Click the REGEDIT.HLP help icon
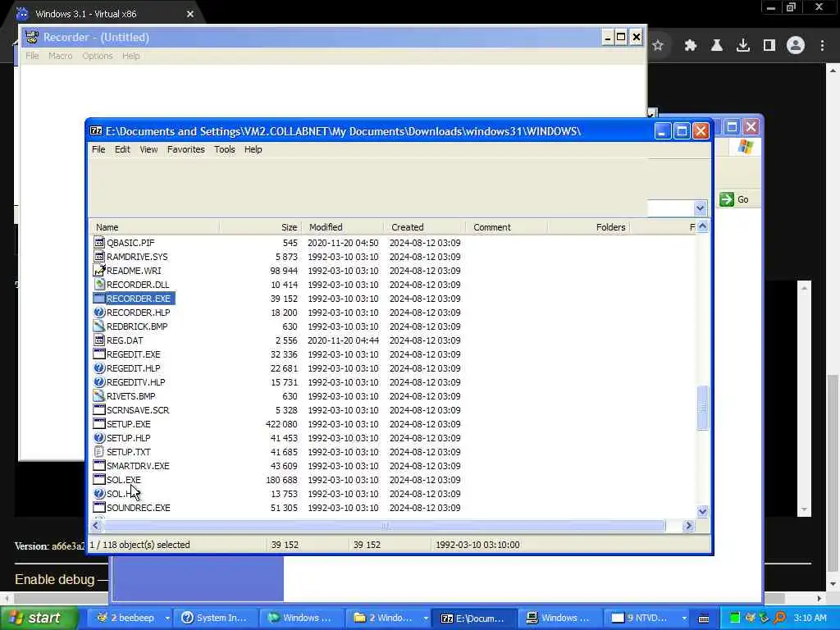The image size is (840, 630). [x=99, y=368]
